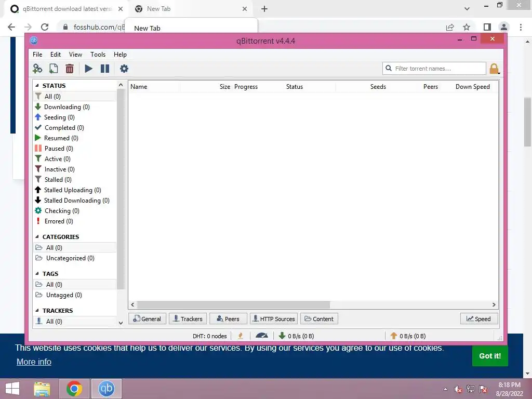Image resolution: width=532 pixels, height=399 pixels.
Task: Open the Speed graph tab
Action: [479, 319]
